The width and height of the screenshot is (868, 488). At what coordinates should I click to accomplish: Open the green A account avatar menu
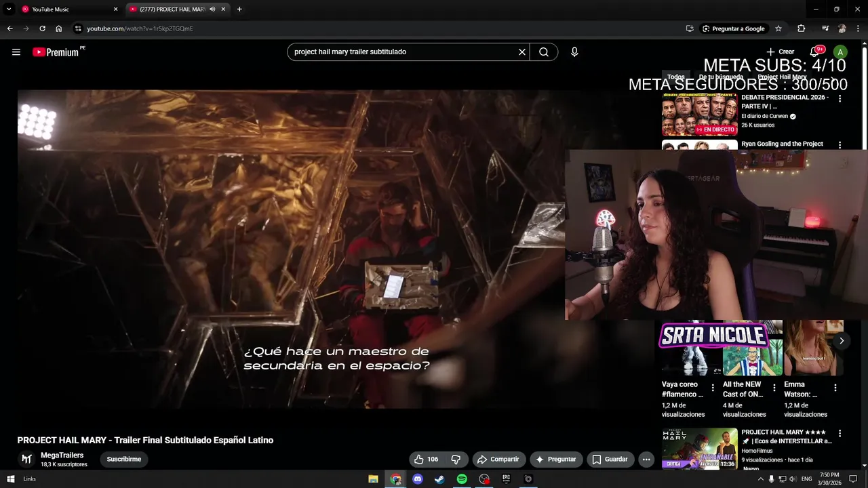pos(841,52)
